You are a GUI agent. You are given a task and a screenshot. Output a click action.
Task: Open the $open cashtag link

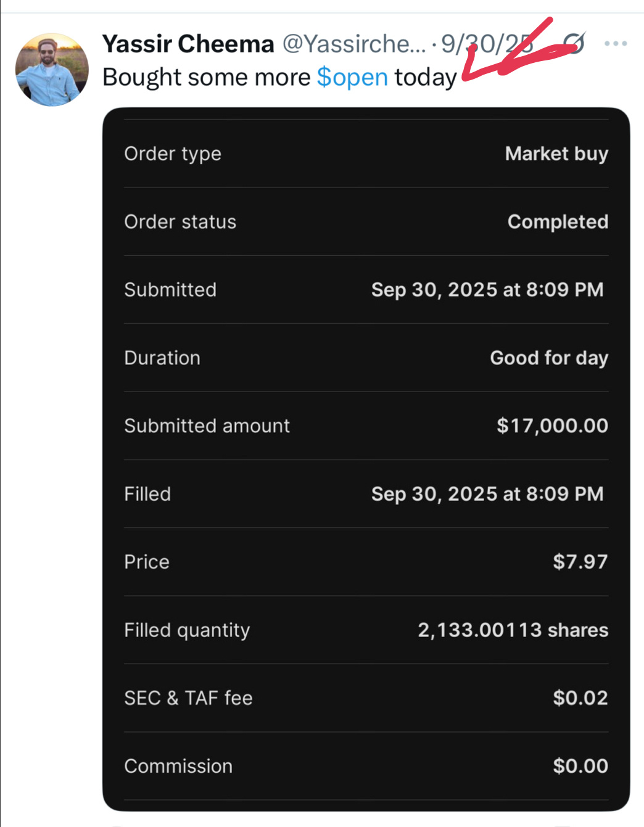pyautogui.click(x=352, y=78)
